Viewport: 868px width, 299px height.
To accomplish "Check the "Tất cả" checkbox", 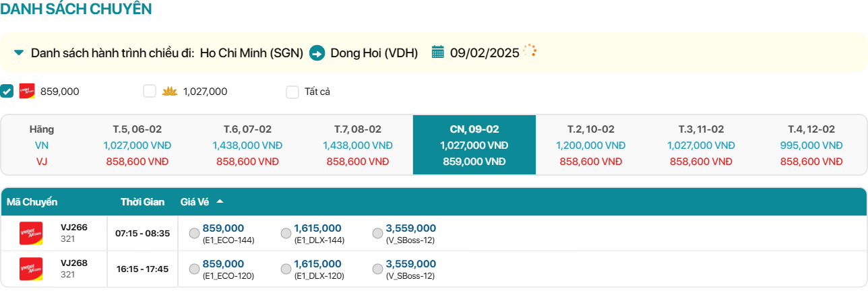I will [x=292, y=92].
